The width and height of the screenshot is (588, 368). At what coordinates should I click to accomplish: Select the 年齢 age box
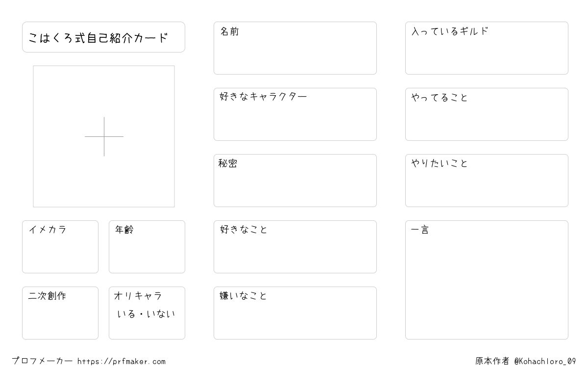pyautogui.click(x=147, y=247)
